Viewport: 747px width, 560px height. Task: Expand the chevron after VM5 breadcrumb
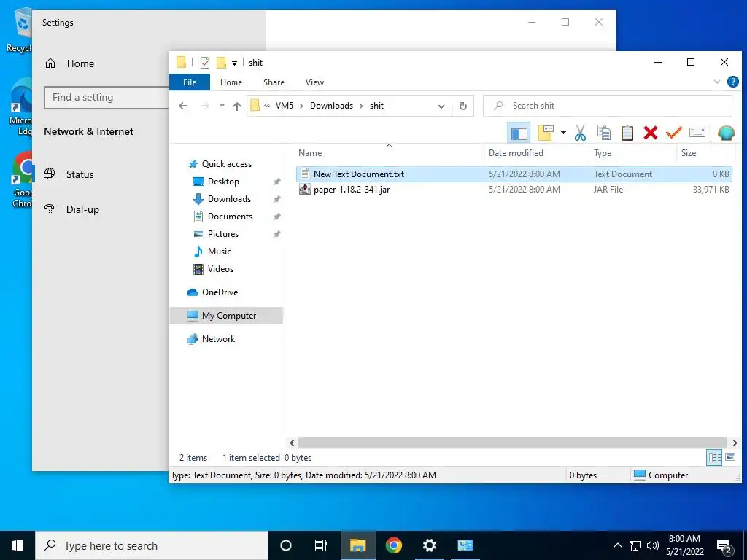[x=301, y=106]
